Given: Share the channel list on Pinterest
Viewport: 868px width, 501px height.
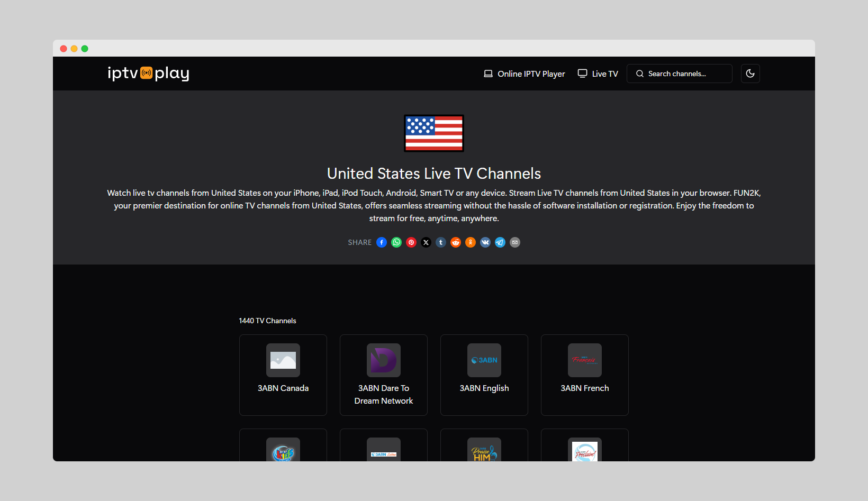Looking at the screenshot, I should 411,242.
